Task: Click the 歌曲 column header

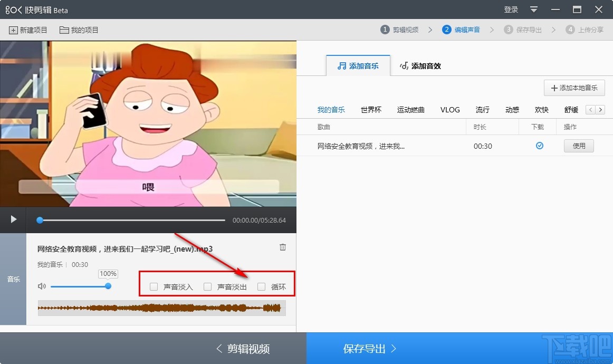Action: [324, 127]
